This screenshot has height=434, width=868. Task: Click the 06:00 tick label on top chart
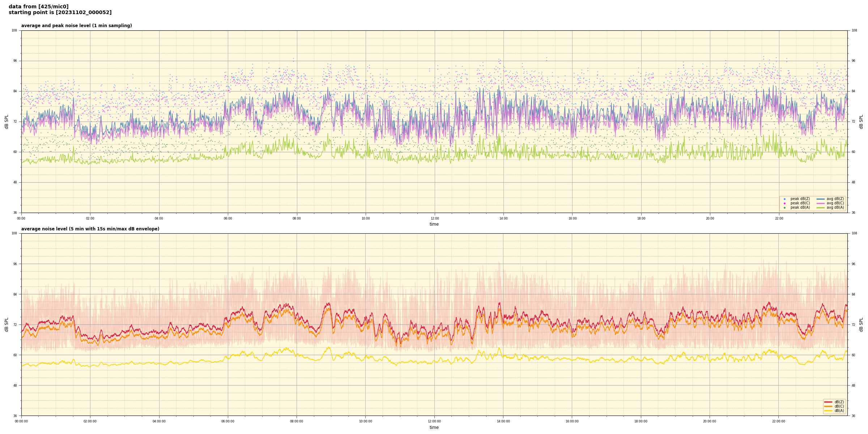tap(228, 218)
